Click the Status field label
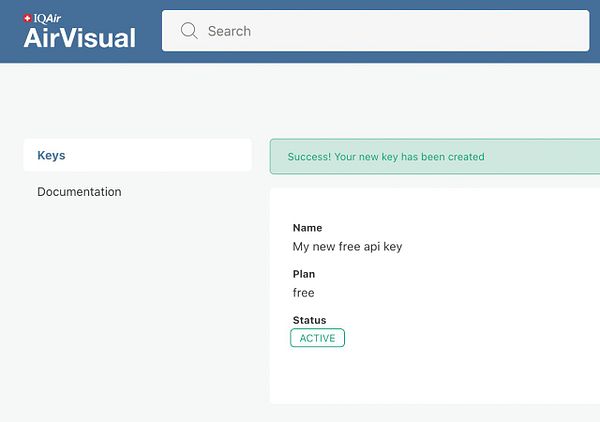 tap(309, 320)
